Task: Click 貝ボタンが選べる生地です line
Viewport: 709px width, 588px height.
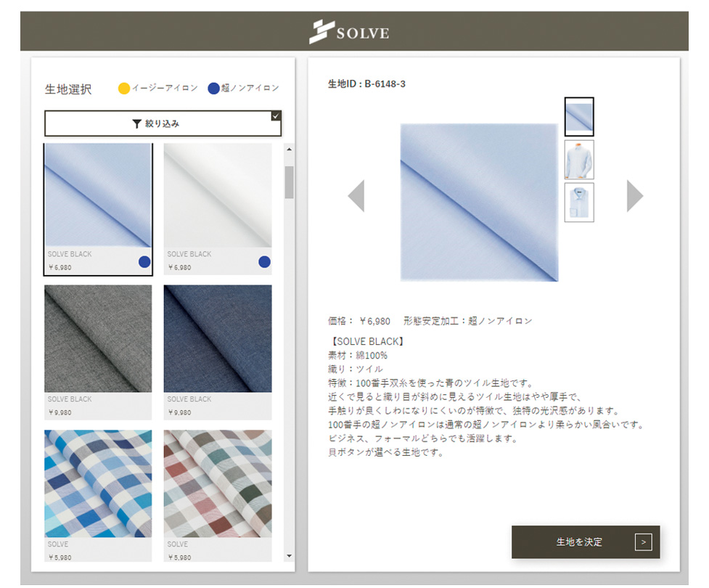Action: (x=385, y=452)
